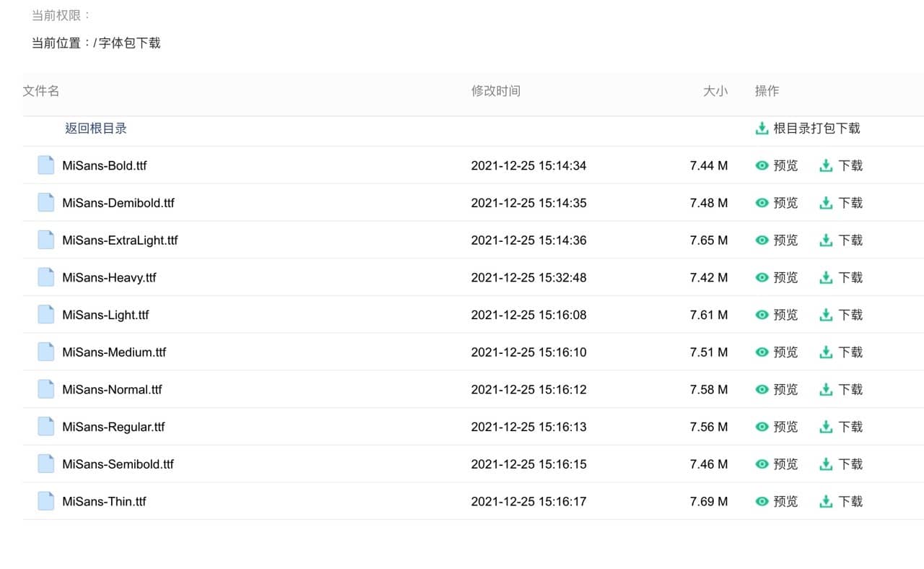
Task: Click the eye preview icon for MiSans-Heavy.ttf
Action: 762,277
